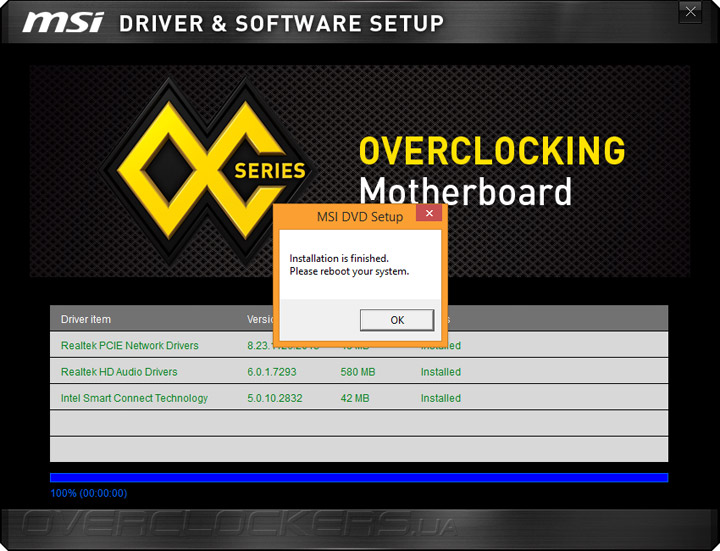Click the MSI DVD Setup dialog title
Image resolution: width=720 pixels, height=551 pixels.
[x=360, y=217]
